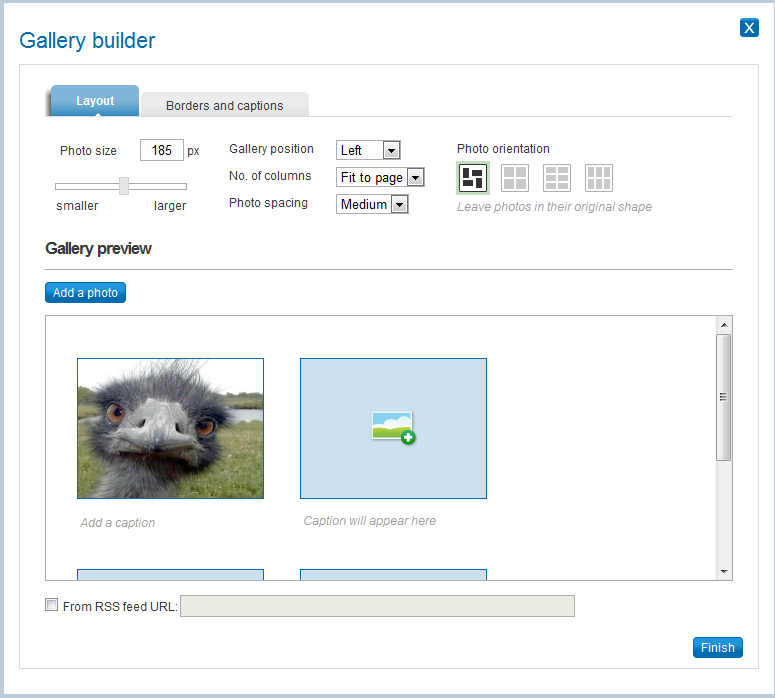775x698 pixels.
Task: Enable the From RSS feed URL checkbox
Action: tap(52, 605)
